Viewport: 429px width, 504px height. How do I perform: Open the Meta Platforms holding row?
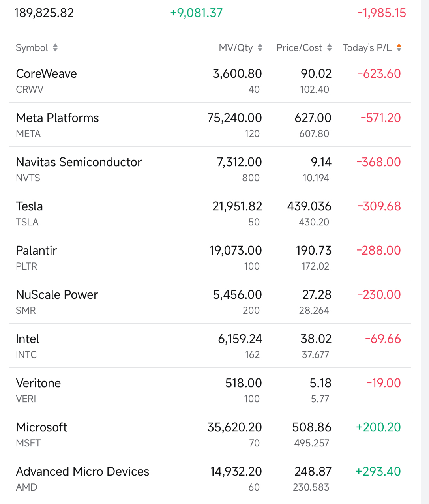click(x=57, y=118)
